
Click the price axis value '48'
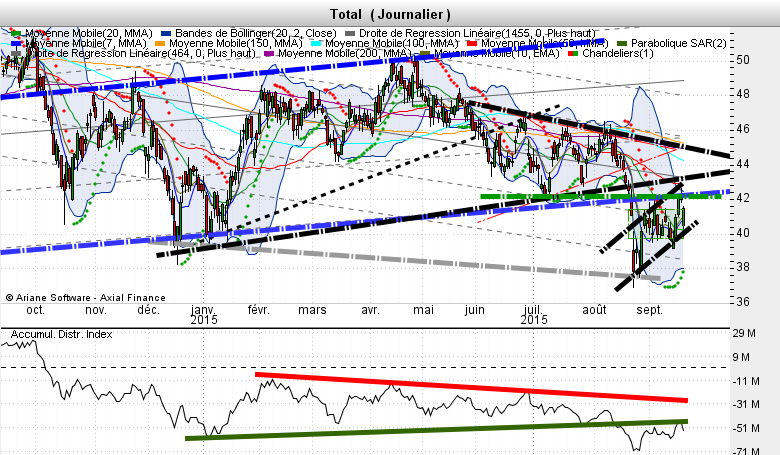(743, 94)
